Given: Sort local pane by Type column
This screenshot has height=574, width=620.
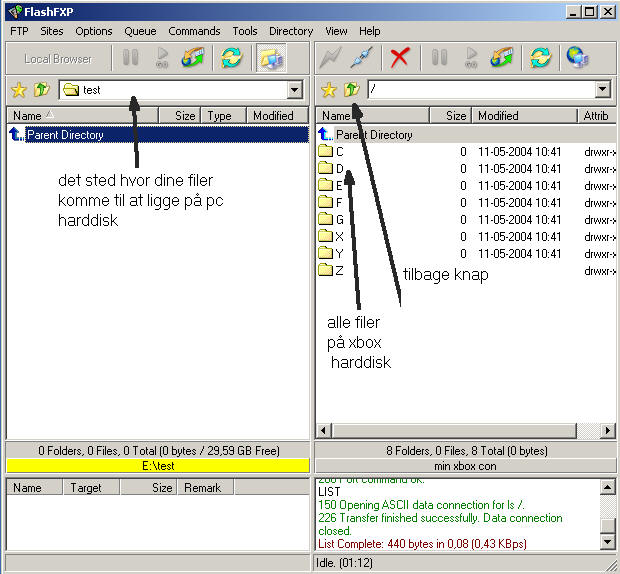Looking at the screenshot, I should (224, 116).
